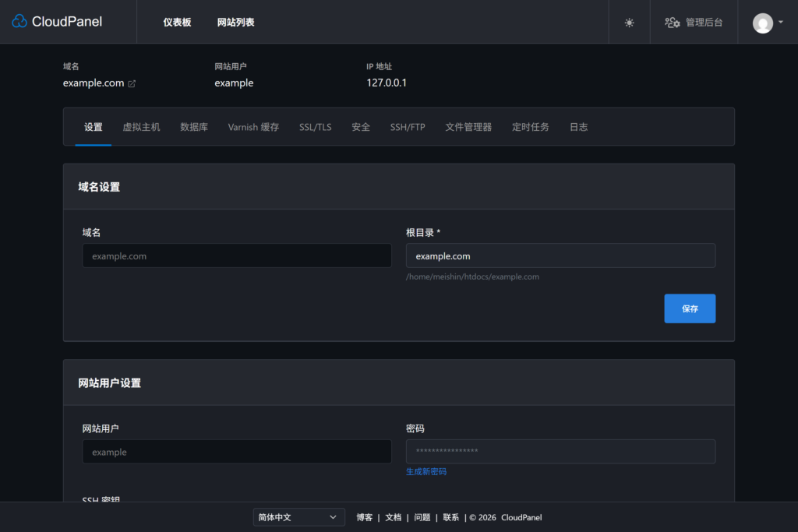Expand the user account dropdown arrow
This screenshot has height=532, width=798.
point(781,22)
